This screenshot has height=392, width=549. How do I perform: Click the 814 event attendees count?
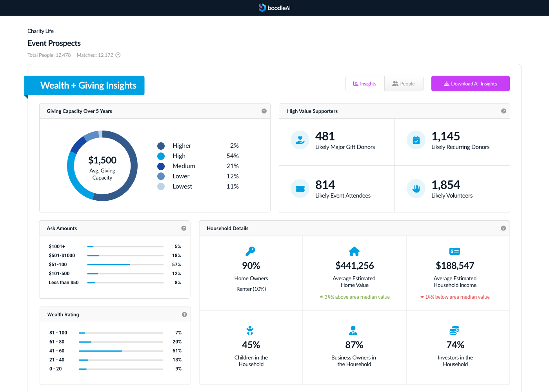pyautogui.click(x=325, y=185)
